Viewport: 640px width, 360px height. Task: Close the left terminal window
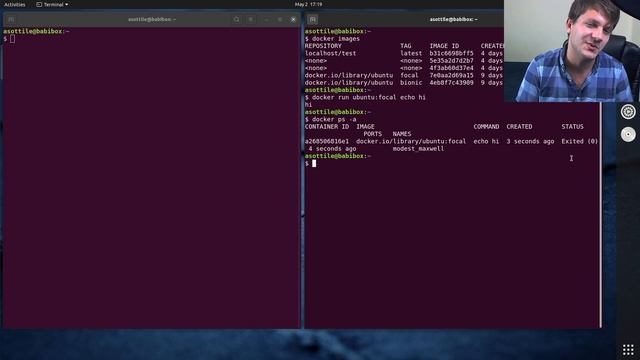(x=293, y=19)
